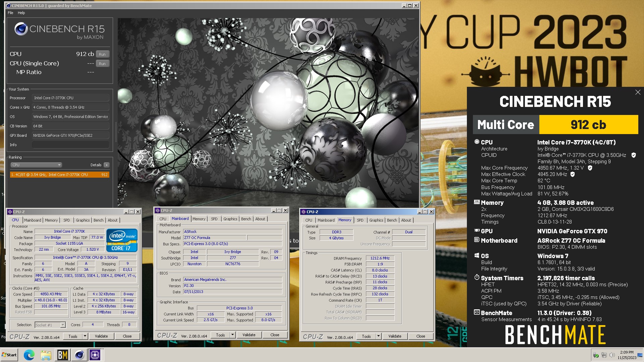This screenshot has height=362, width=644.
Task: Run the CPU (Single Core) benchmark
Action: click(x=102, y=63)
